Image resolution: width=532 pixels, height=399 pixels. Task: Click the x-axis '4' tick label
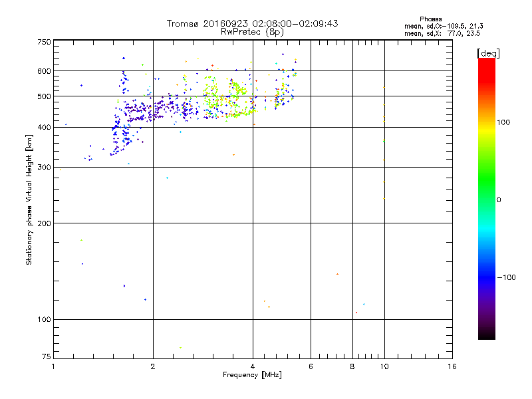(x=253, y=366)
